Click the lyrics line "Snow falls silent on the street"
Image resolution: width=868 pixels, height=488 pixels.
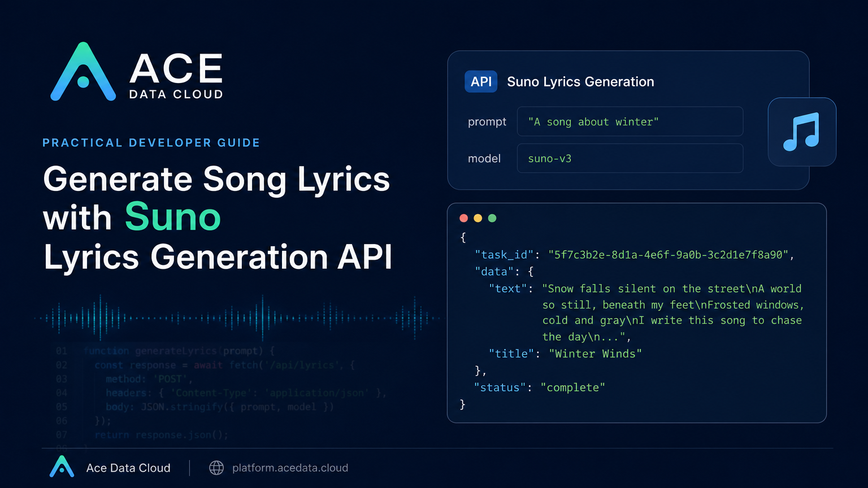point(646,289)
